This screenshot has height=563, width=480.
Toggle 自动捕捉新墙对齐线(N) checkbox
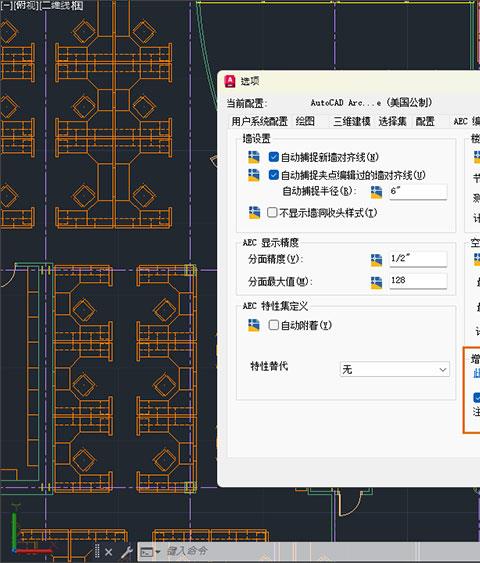[x=274, y=157]
